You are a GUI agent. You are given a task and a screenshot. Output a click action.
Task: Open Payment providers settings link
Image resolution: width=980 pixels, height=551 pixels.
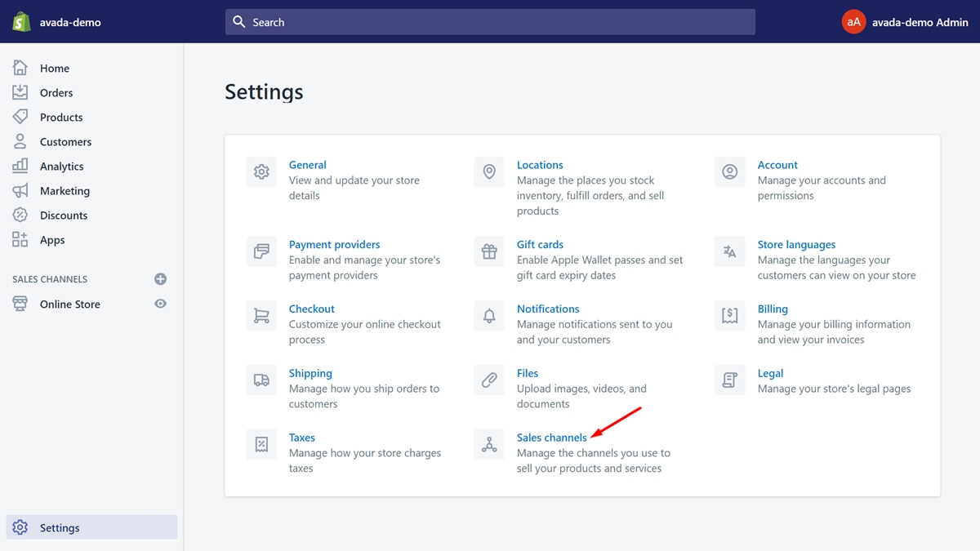pyautogui.click(x=334, y=244)
